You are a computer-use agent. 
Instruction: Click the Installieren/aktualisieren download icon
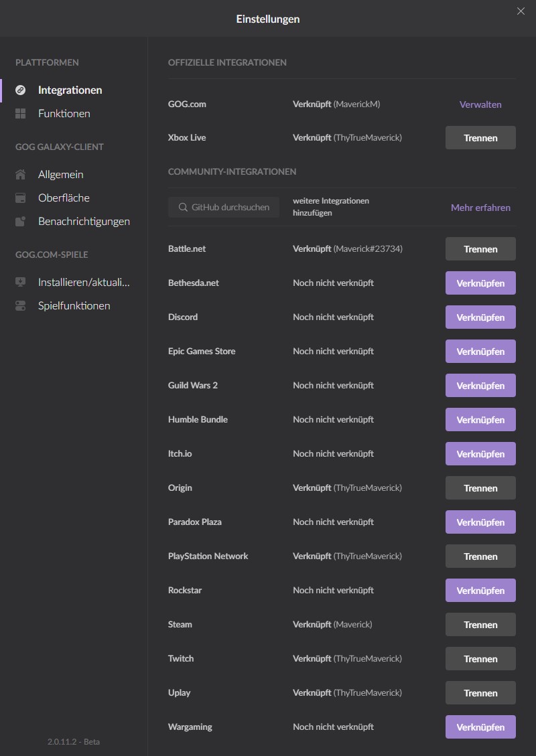click(21, 283)
